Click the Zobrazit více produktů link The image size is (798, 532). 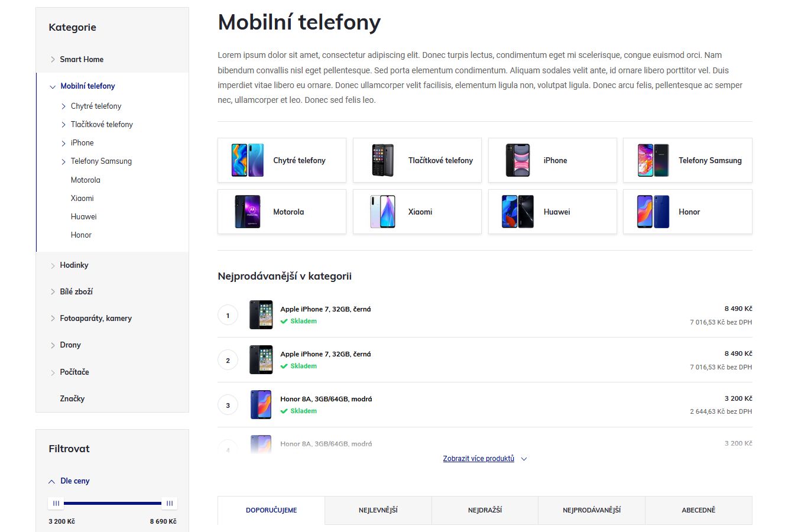coord(479,459)
